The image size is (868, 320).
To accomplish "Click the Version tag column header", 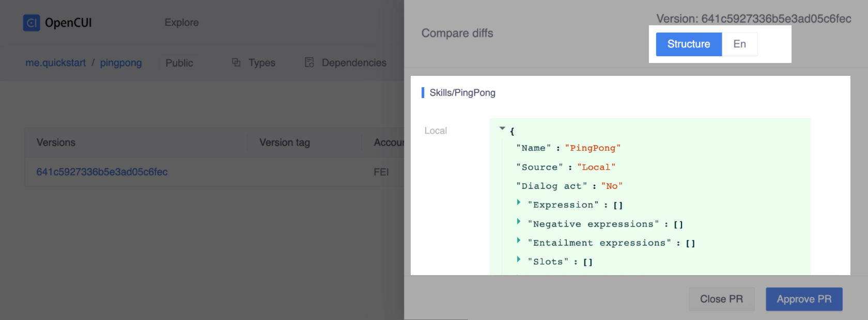I will point(285,142).
